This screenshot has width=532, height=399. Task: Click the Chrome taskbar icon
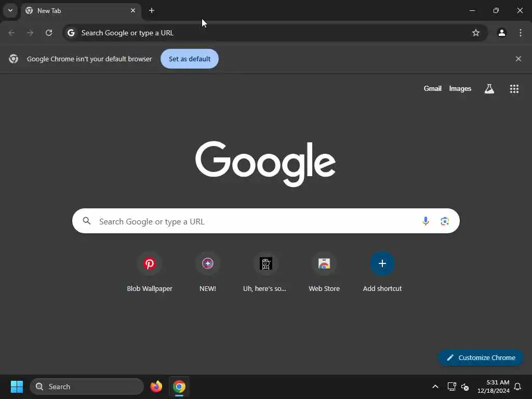tap(179, 387)
